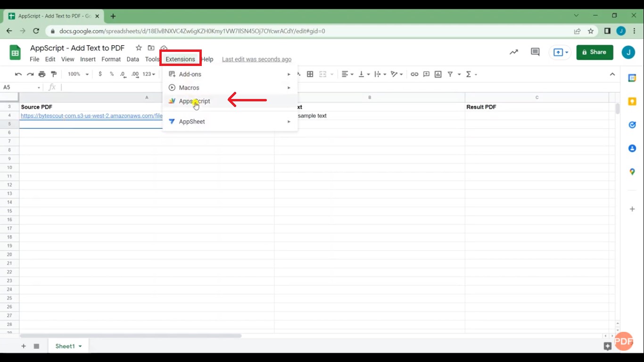Expand the AppSheet submenu

pyautogui.click(x=230, y=122)
